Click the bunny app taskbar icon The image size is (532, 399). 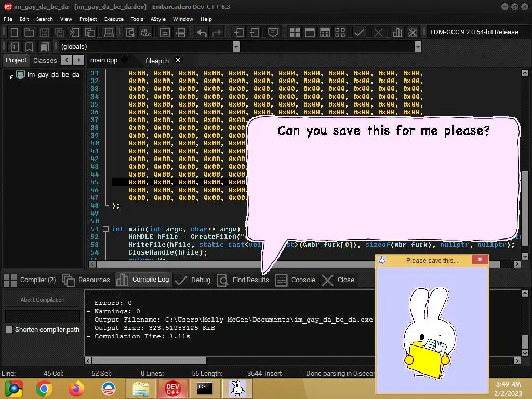(237, 389)
